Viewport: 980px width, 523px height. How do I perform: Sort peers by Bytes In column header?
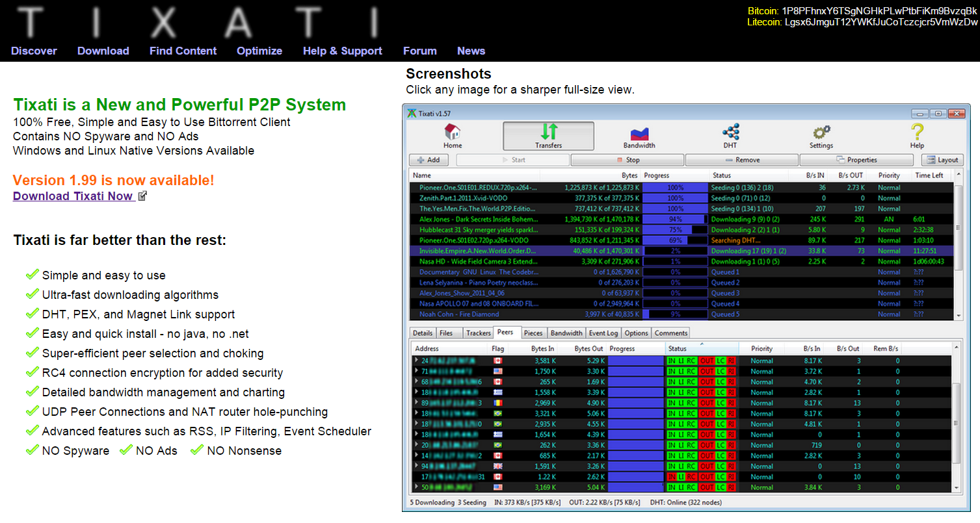coord(542,349)
